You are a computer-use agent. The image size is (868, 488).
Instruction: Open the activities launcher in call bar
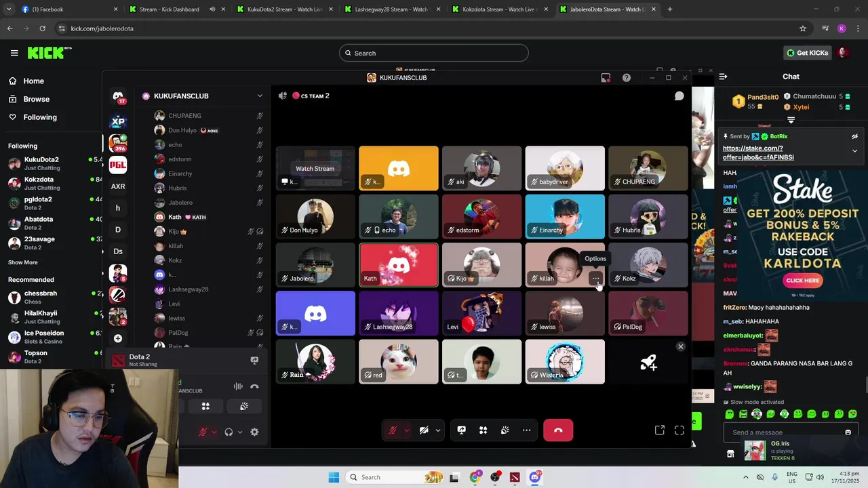pyautogui.click(x=483, y=430)
